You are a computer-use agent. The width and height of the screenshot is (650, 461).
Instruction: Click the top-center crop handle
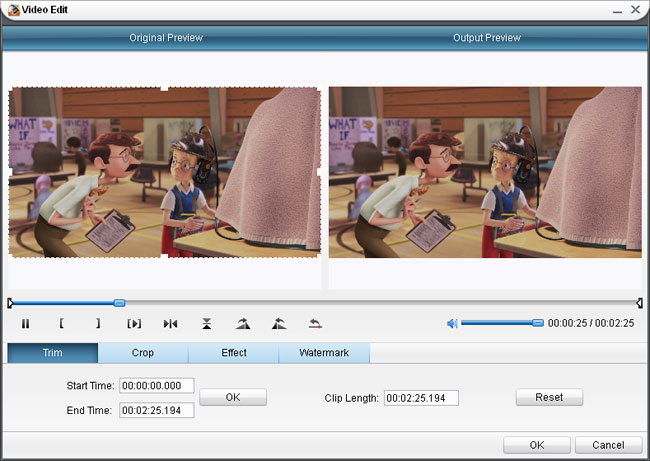165,87
